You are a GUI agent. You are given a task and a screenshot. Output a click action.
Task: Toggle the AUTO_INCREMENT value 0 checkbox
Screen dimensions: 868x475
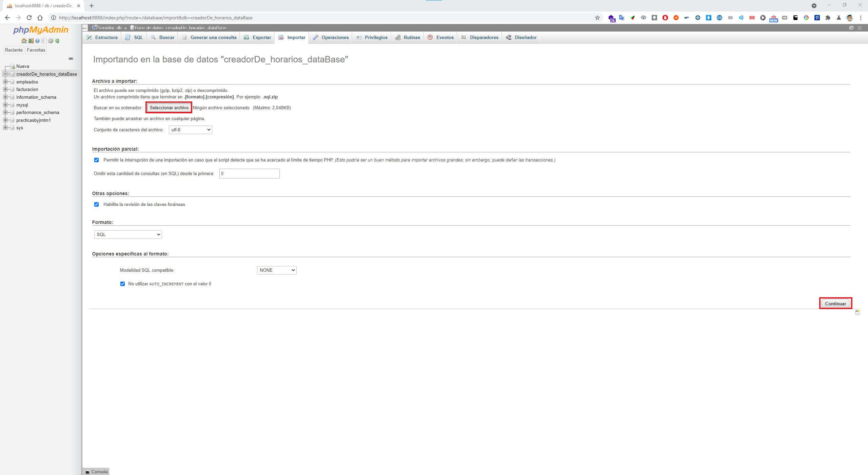pos(122,284)
